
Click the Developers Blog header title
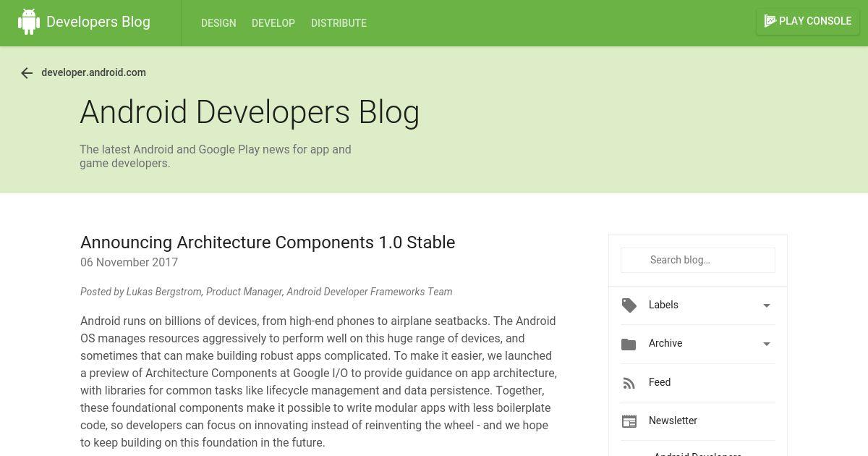point(98,22)
